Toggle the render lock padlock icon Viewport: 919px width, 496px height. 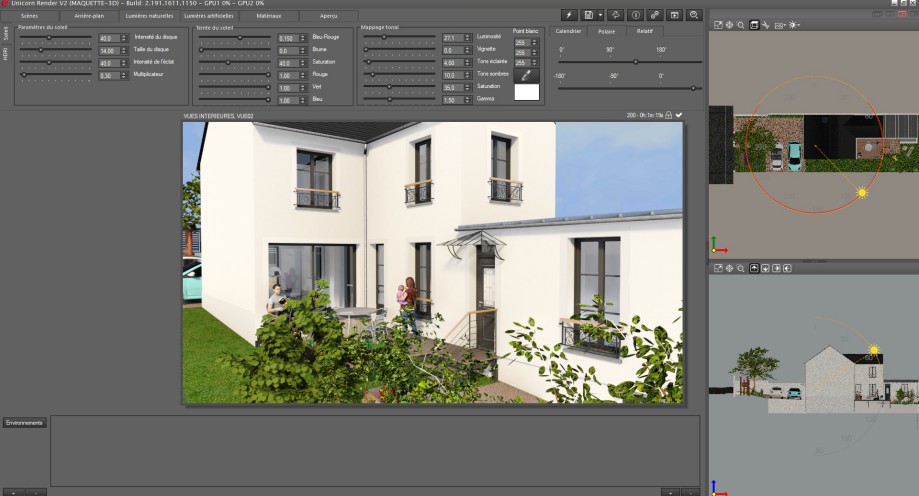pyautogui.click(x=668, y=116)
